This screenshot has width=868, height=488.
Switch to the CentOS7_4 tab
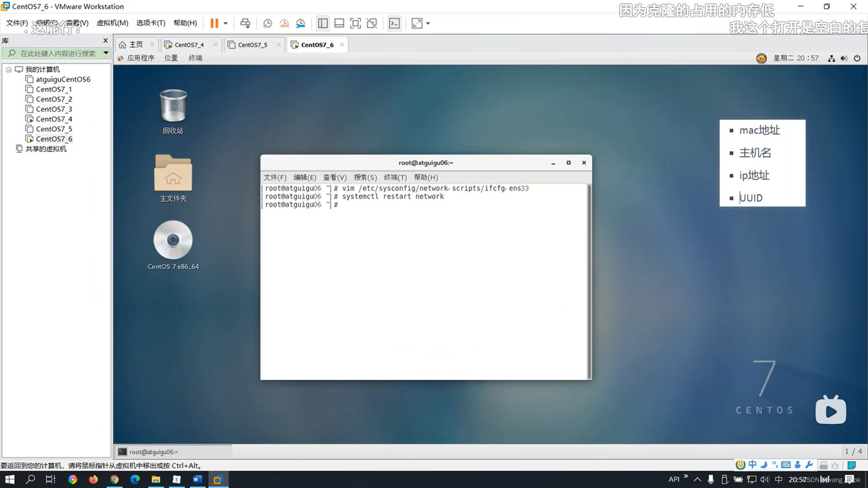[x=189, y=45]
